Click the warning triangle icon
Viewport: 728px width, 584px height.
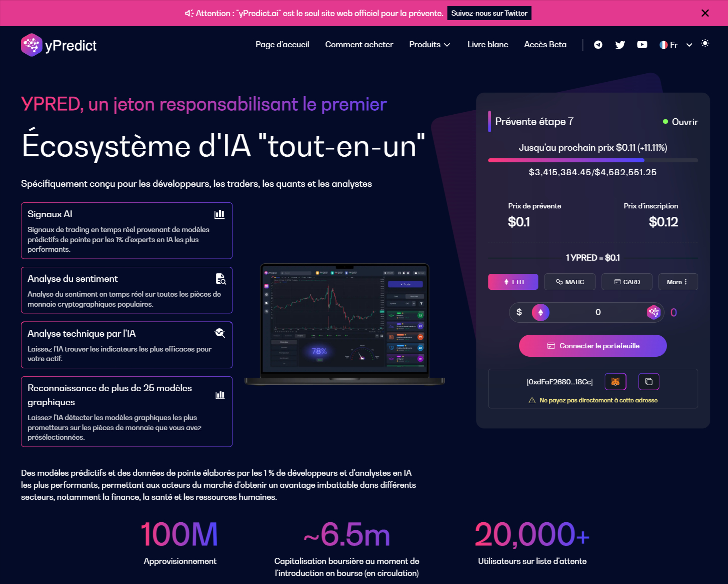click(x=532, y=400)
